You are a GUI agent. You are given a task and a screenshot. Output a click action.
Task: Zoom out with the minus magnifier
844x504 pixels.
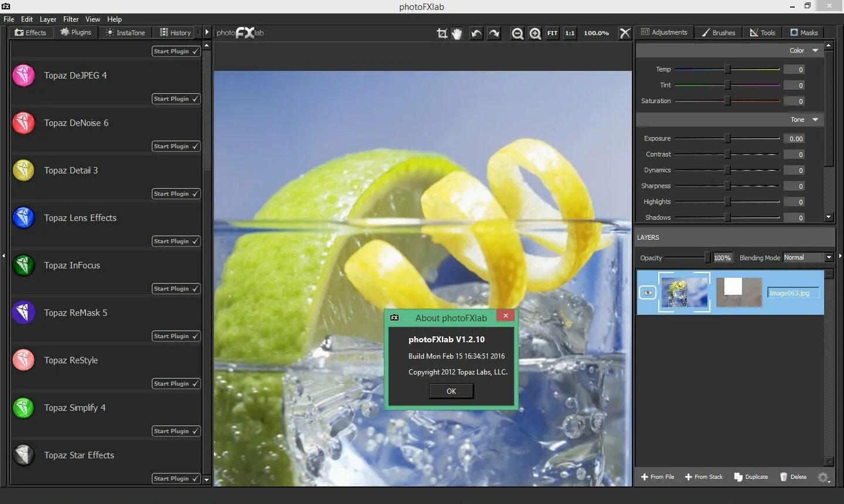517,33
